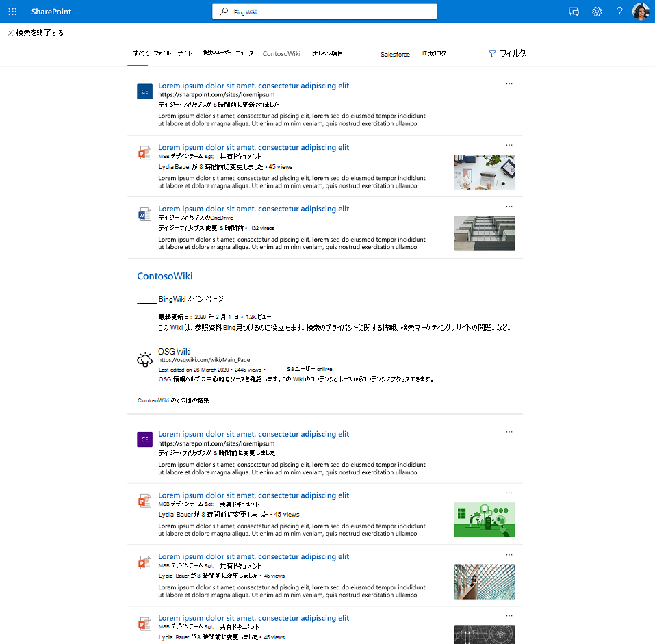Open the app launcher waffle icon
This screenshot has width=655, height=644.
(x=12, y=11)
